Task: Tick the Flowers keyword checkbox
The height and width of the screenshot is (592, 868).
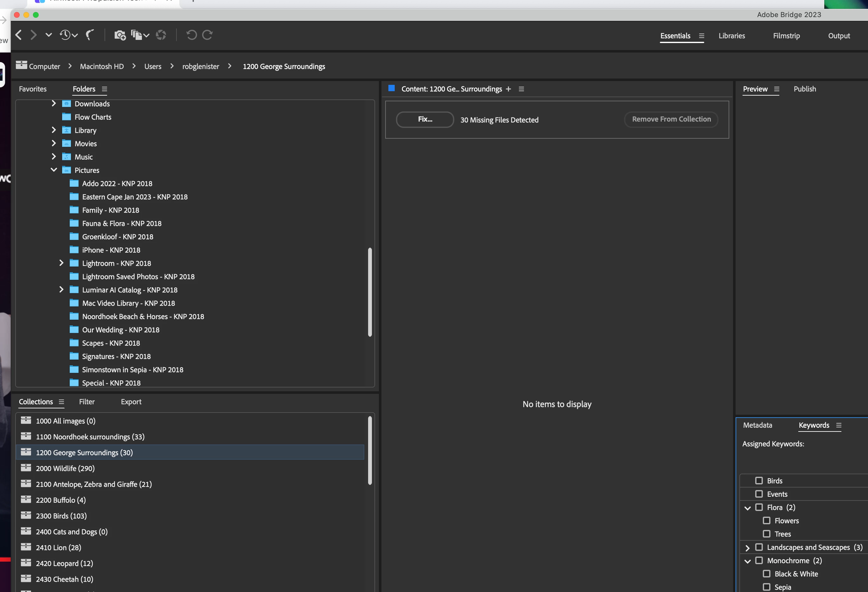Action: 766,521
